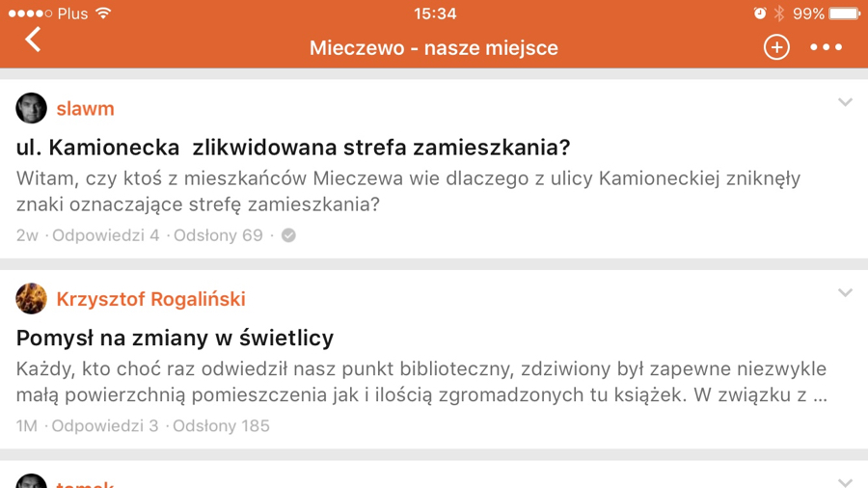Expand options chevron on slawm's post

pyautogui.click(x=845, y=102)
